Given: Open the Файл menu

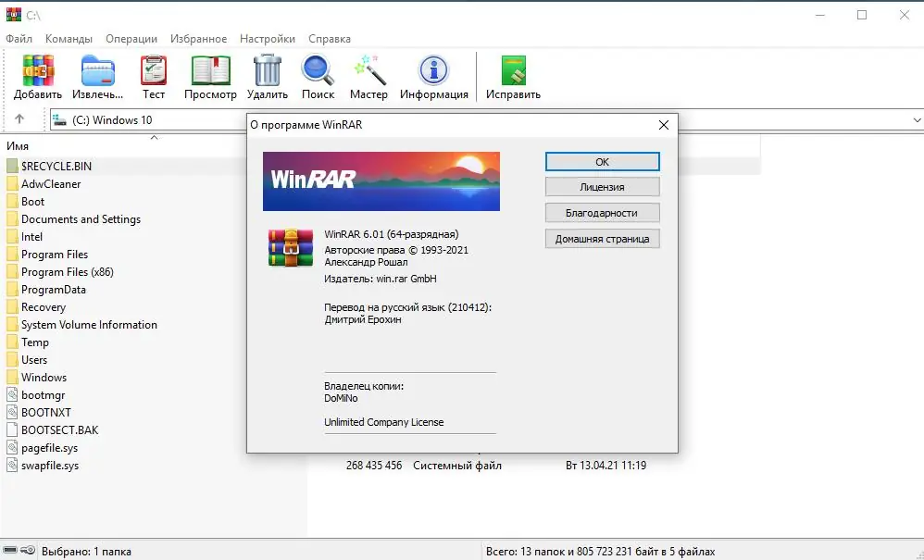Looking at the screenshot, I should [x=19, y=39].
